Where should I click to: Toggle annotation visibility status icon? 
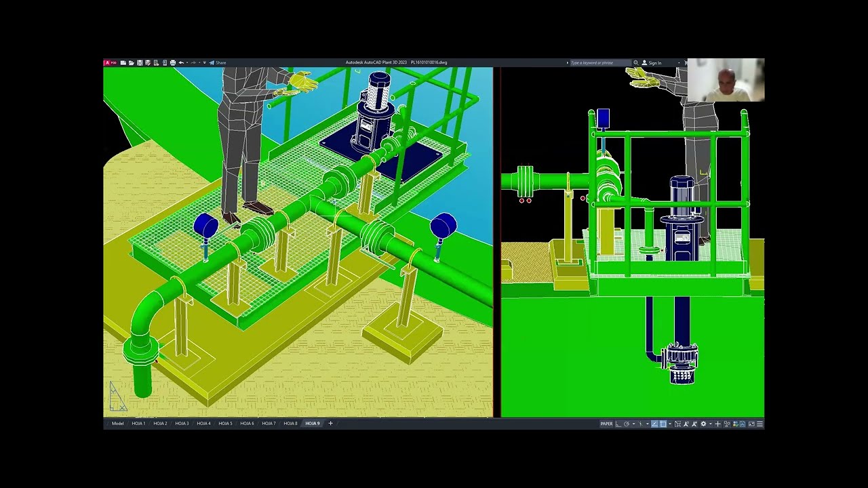tap(686, 424)
